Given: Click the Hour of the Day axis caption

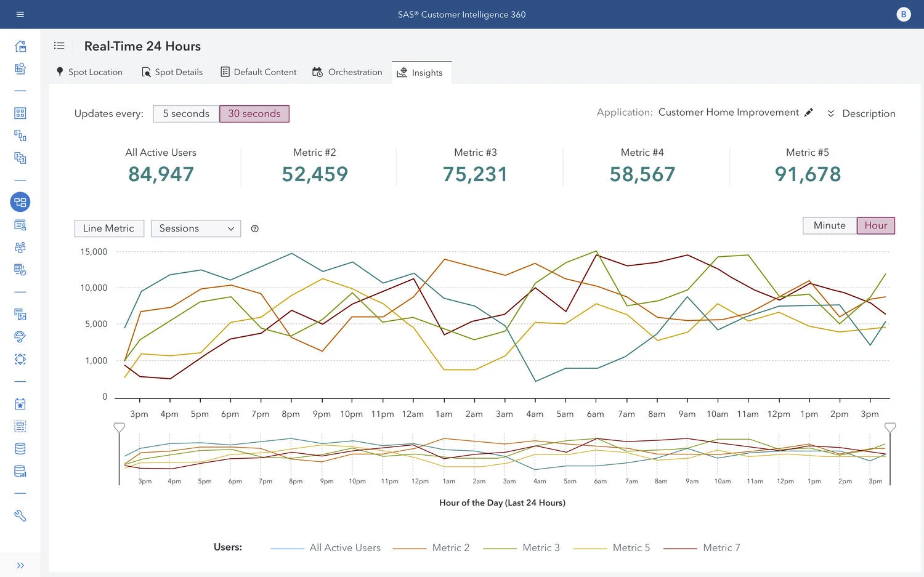Looking at the screenshot, I should [x=502, y=503].
